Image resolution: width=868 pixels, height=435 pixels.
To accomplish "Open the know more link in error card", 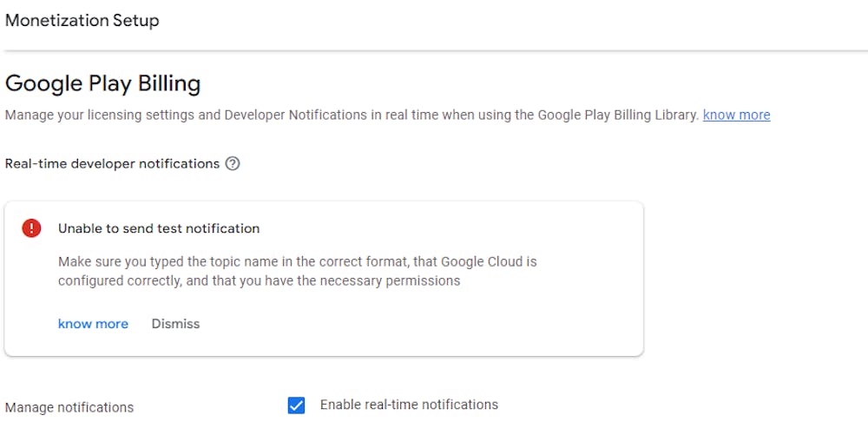I will [93, 324].
